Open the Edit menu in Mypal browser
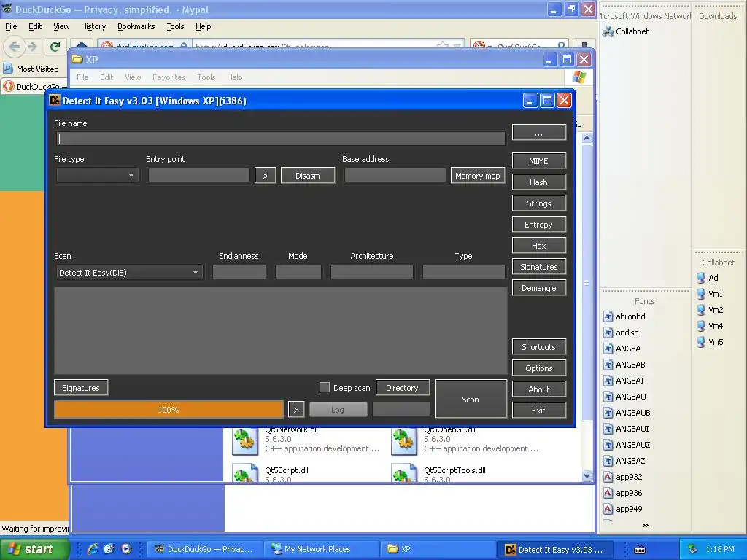Screen dimensions: 747x560 pyautogui.click(x=35, y=26)
